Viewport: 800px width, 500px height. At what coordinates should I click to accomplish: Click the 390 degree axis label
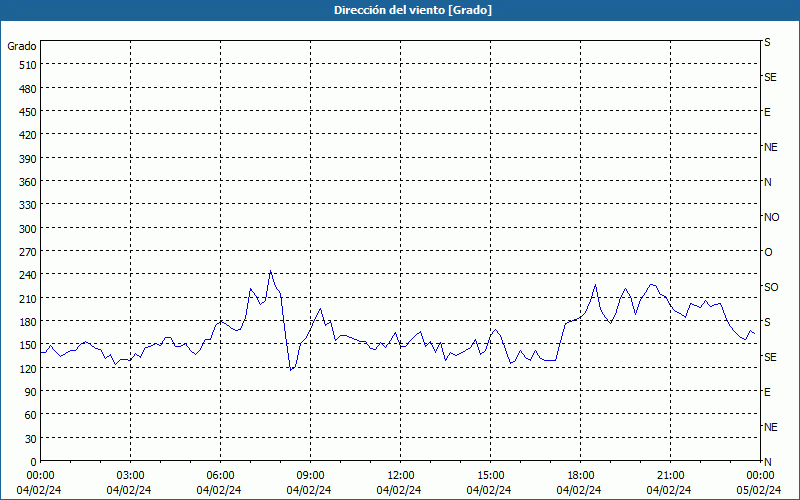[28, 159]
